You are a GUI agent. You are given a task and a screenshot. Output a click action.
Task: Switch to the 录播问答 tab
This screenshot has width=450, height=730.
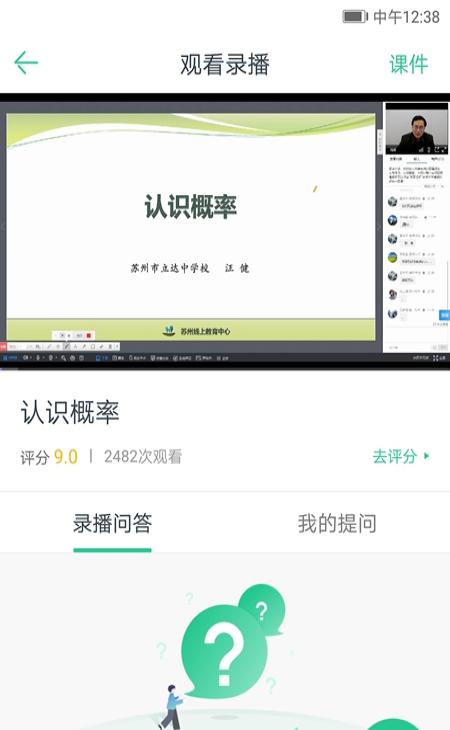pyautogui.click(x=112, y=523)
